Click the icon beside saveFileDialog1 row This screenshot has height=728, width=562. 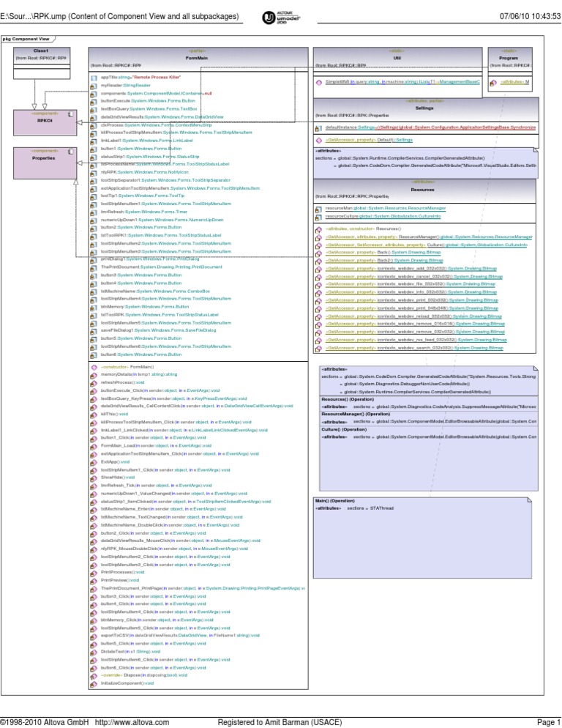[x=94, y=331]
